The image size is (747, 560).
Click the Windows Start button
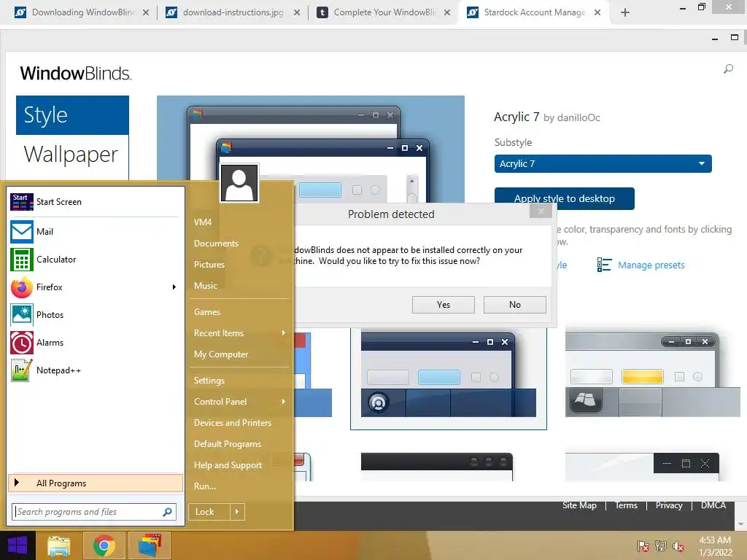pos(18,545)
